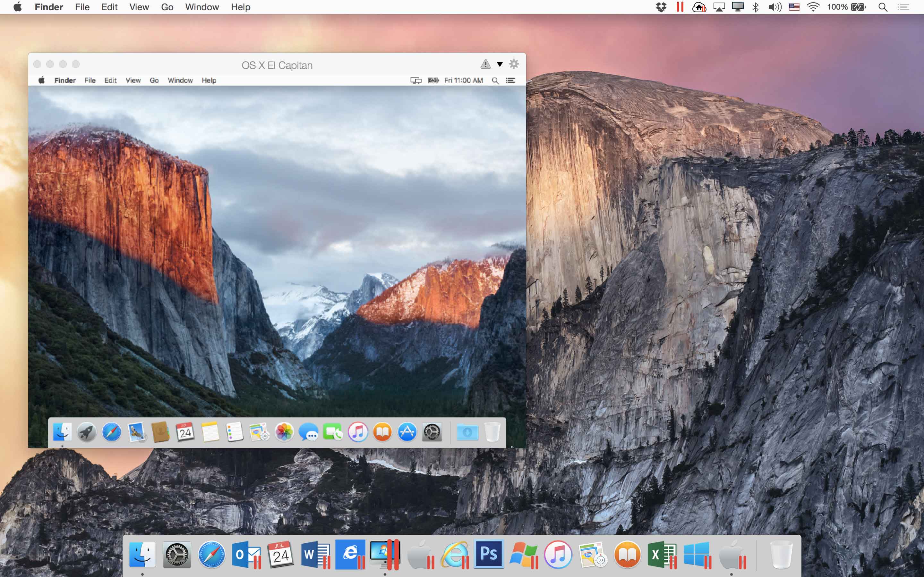Viewport: 924px width, 577px height.
Task: Open the host Go menu
Action: point(167,7)
